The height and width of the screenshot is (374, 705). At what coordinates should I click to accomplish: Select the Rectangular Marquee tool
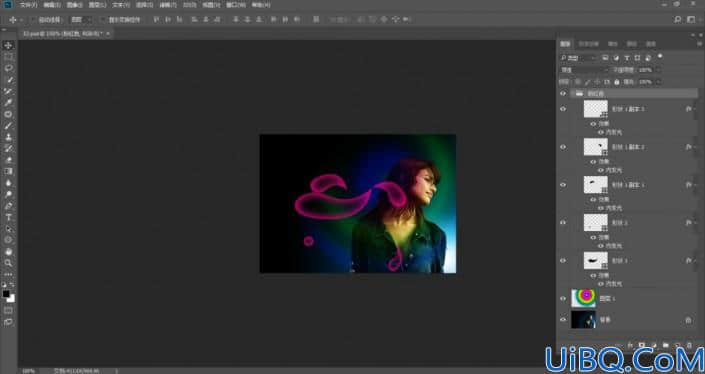(x=8, y=57)
